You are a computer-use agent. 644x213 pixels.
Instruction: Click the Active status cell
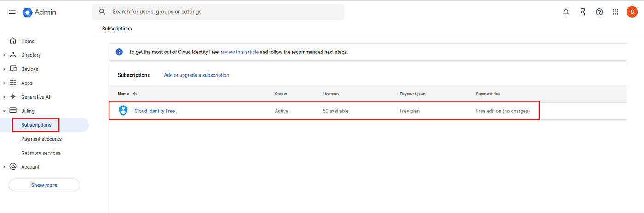coord(282,111)
